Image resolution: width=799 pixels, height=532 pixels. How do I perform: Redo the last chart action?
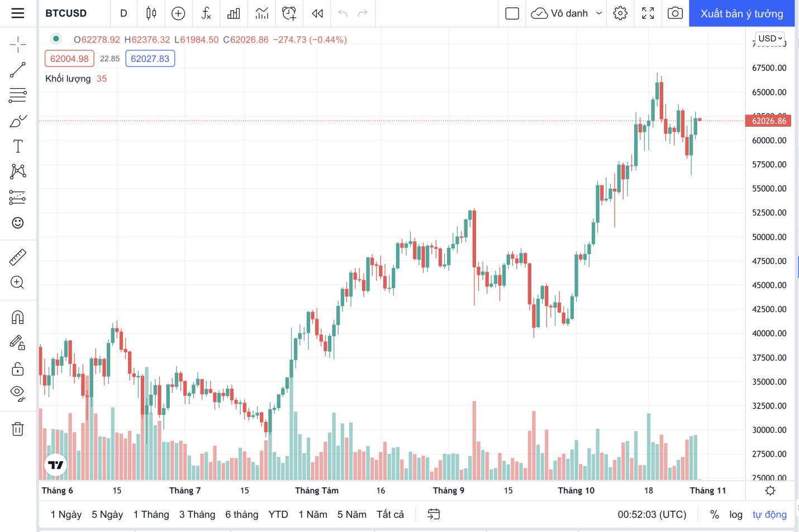pos(363,13)
